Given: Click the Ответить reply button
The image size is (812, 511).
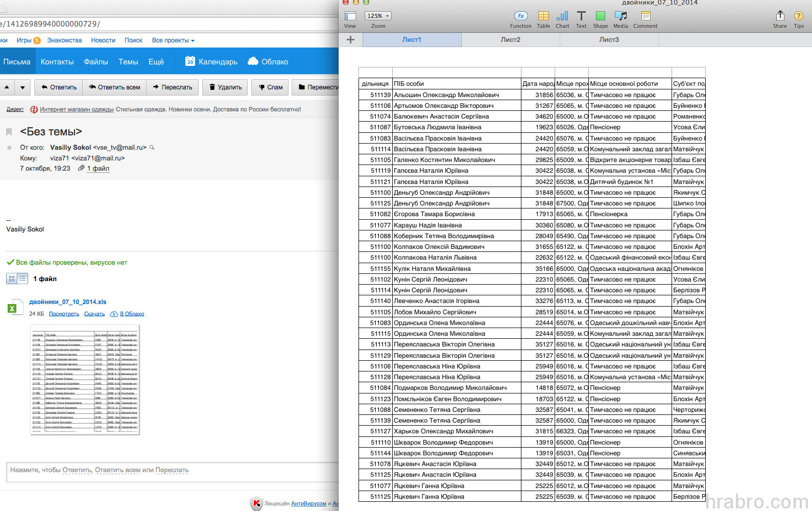Looking at the screenshot, I should (59, 87).
